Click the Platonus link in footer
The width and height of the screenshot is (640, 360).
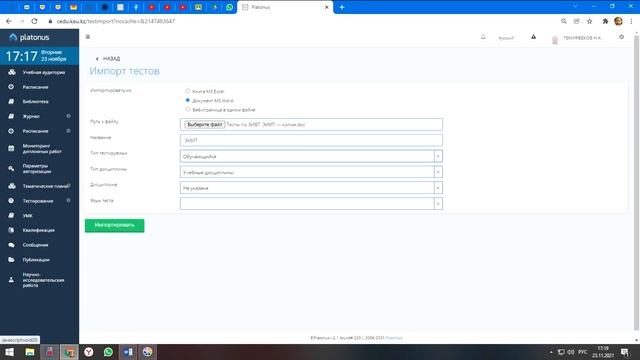pyautogui.click(x=394, y=338)
